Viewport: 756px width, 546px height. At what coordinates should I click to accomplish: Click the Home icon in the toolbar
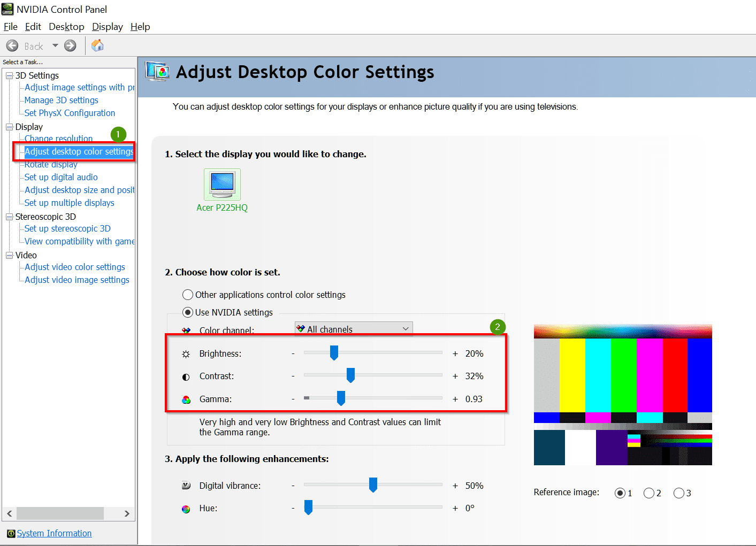tap(97, 45)
